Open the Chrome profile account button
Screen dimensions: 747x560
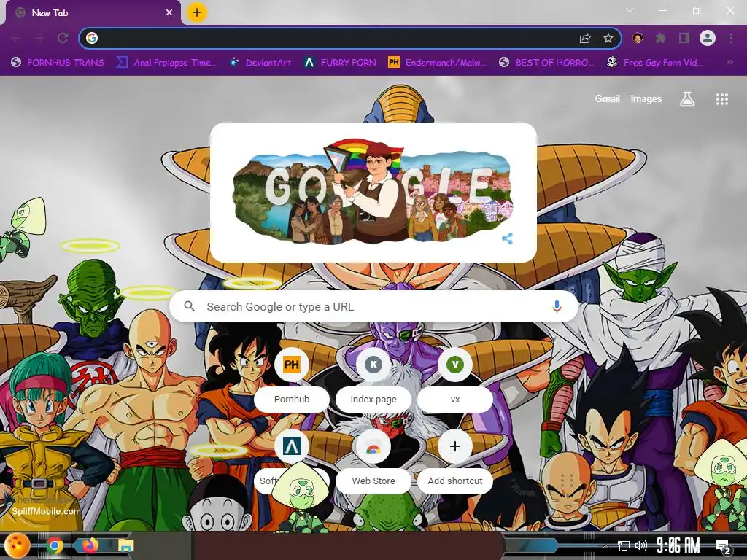coord(708,38)
